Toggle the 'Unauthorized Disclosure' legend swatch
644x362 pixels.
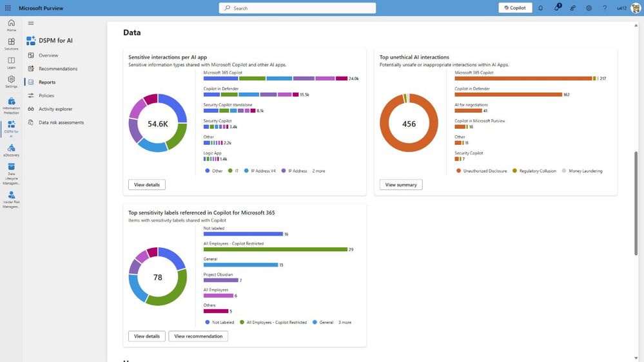[458, 171]
